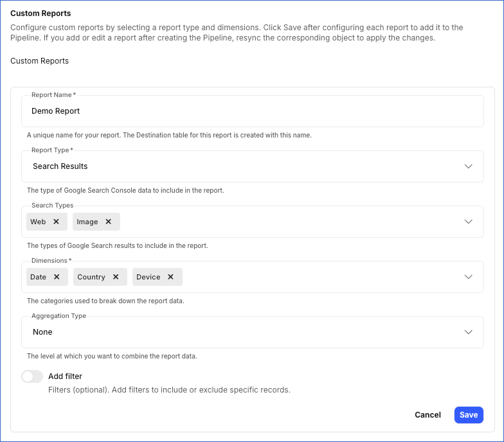504x442 pixels.
Task: Remove the Web search type chip
Action: click(x=56, y=222)
